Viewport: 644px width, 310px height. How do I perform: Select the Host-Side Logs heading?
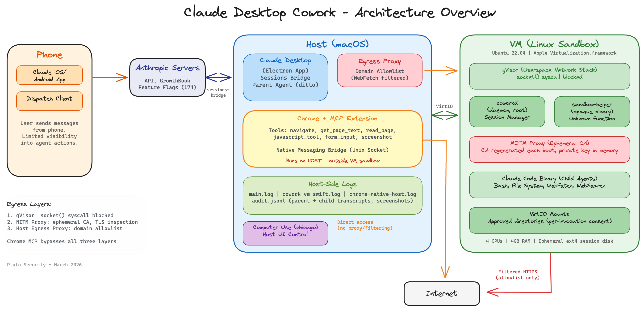point(332,184)
